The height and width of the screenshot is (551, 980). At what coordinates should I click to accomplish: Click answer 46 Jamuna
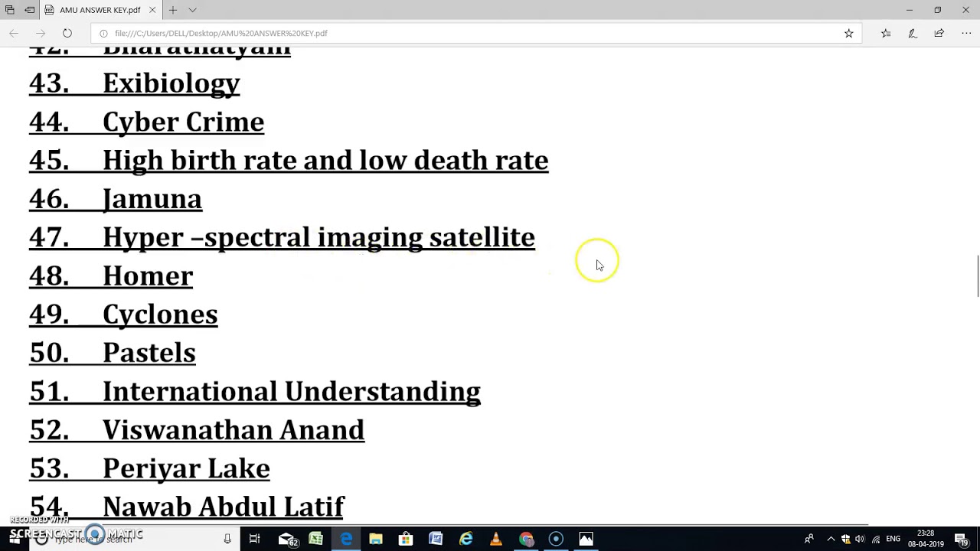click(x=116, y=199)
